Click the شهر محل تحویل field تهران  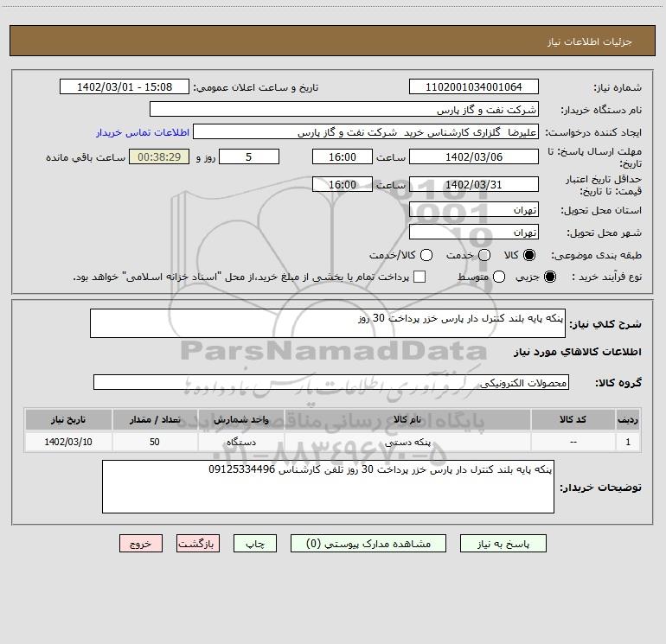[474, 233]
